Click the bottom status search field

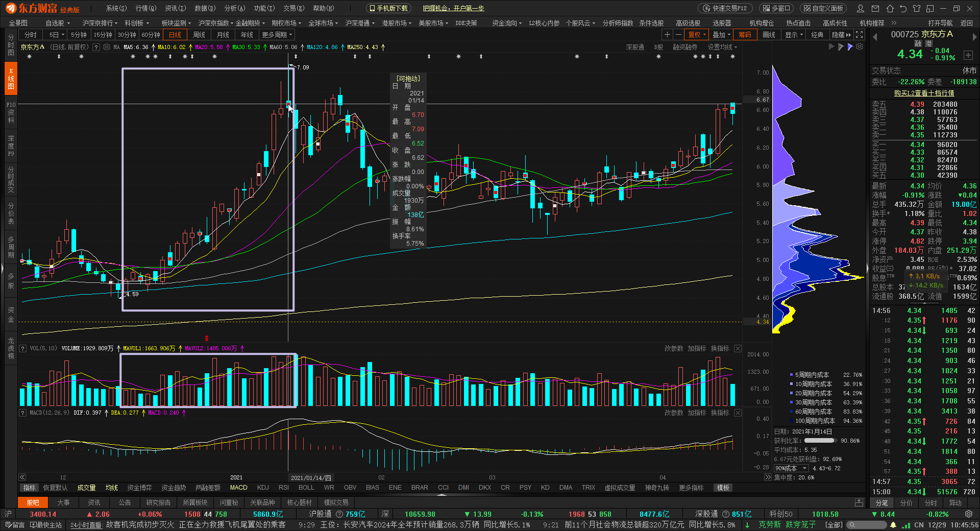[x=867, y=525]
